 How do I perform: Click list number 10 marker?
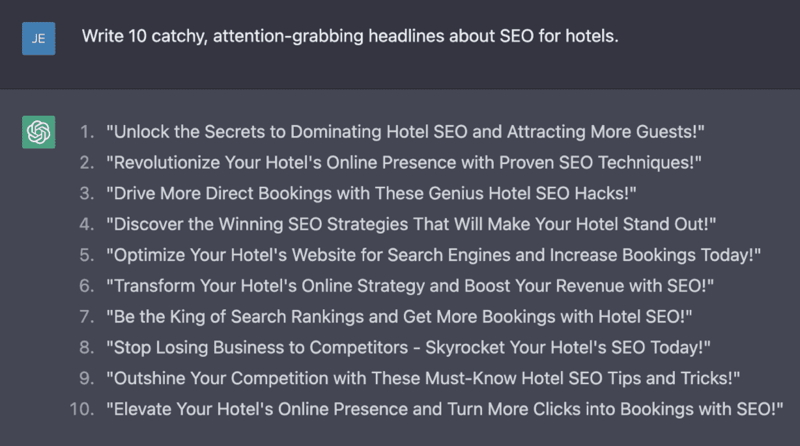[x=82, y=410]
